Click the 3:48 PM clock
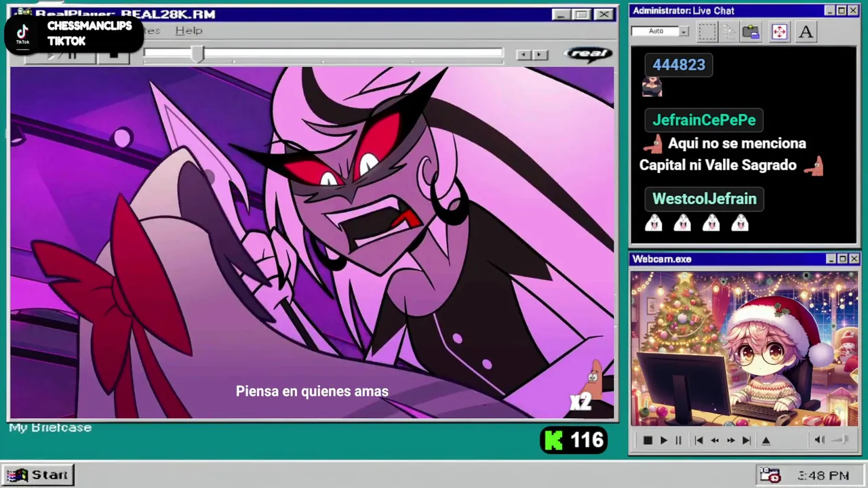 coord(823,476)
